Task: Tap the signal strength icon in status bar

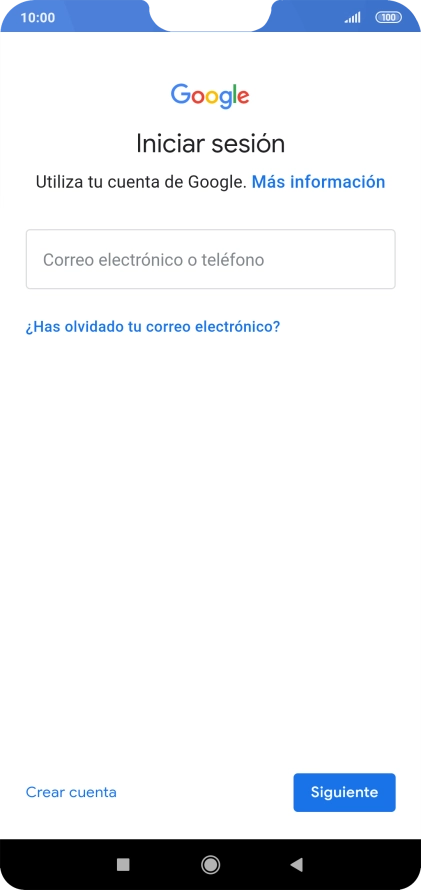Action: [x=352, y=18]
